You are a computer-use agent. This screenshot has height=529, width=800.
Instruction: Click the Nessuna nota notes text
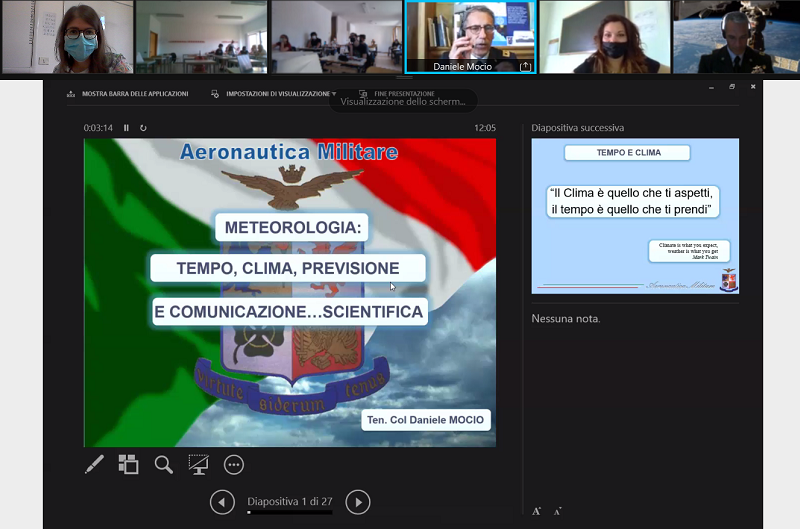pos(566,319)
